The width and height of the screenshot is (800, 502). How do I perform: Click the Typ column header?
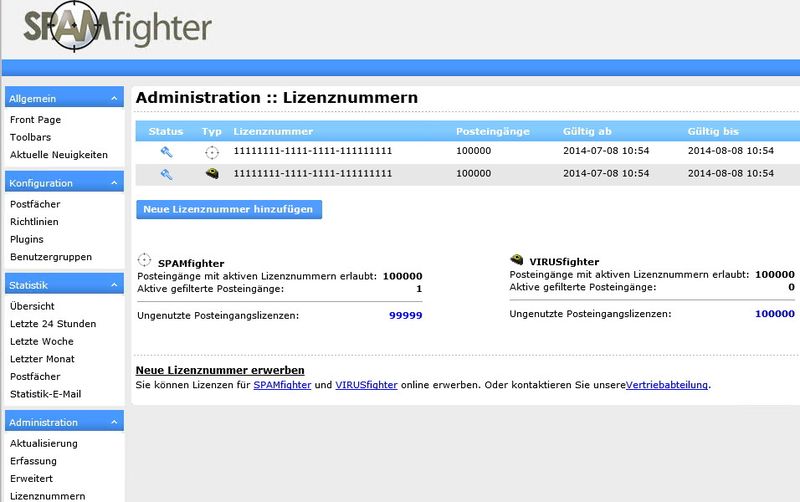point(212,131)
